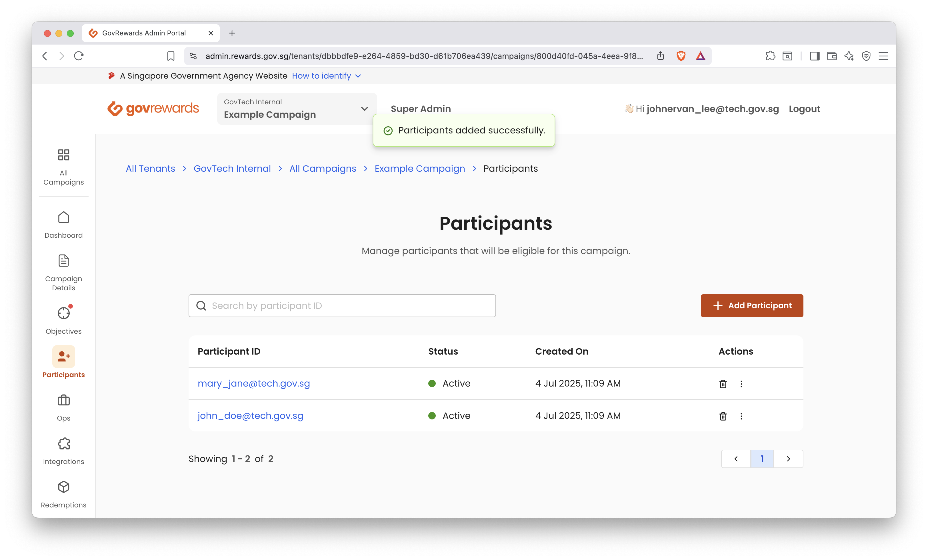Delete the mary_jane@tech.gov.sg participant
This screenshot has height=560, width=928.
[x=723, y=384]
